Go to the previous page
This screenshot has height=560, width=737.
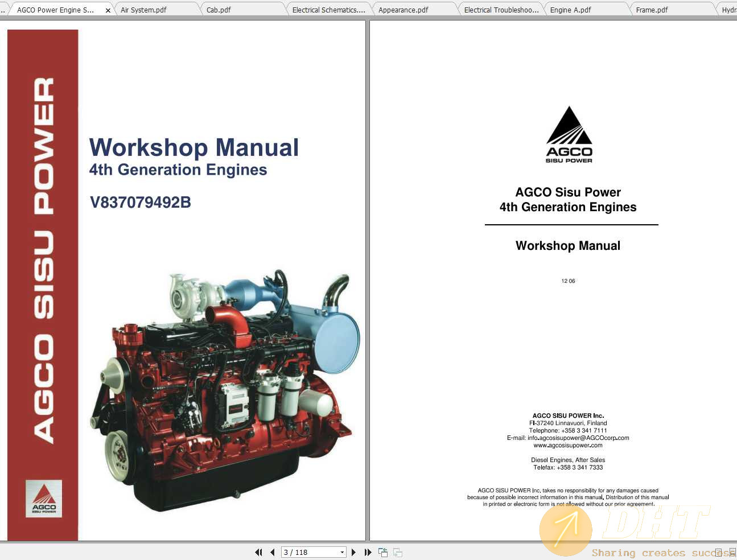(273, 552)
